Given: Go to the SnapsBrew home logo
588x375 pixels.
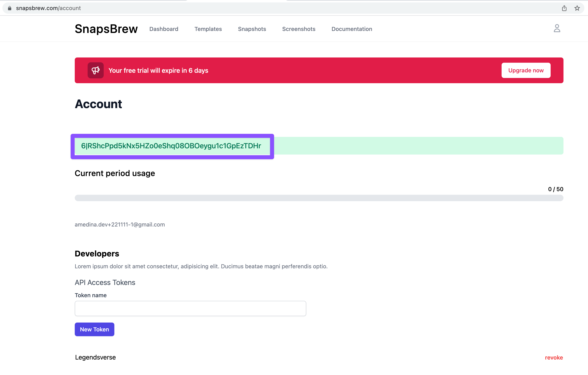Looking at the screenshot, I should coord(106,29).
